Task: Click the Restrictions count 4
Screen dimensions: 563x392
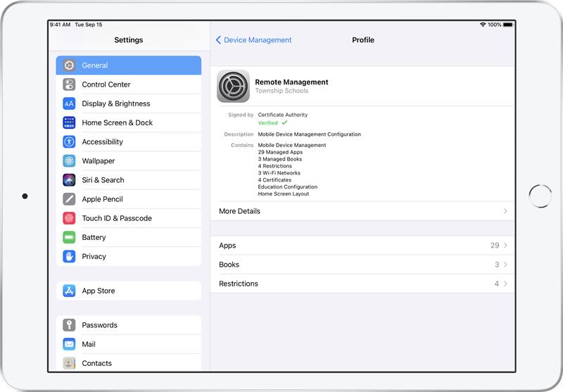Action: pyautogui.click(x=497, y=284)
